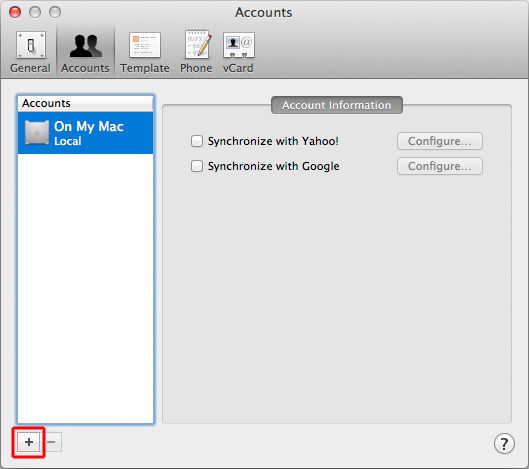Open the General preferences icon
This screenshot has width=529, height=469.
click(30, 45)
